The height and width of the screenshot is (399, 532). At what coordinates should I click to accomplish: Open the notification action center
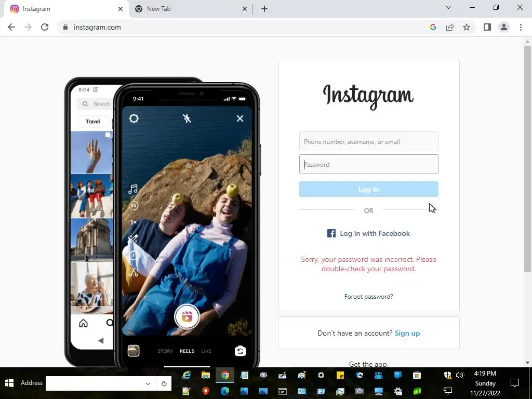[x=515, y=383]
